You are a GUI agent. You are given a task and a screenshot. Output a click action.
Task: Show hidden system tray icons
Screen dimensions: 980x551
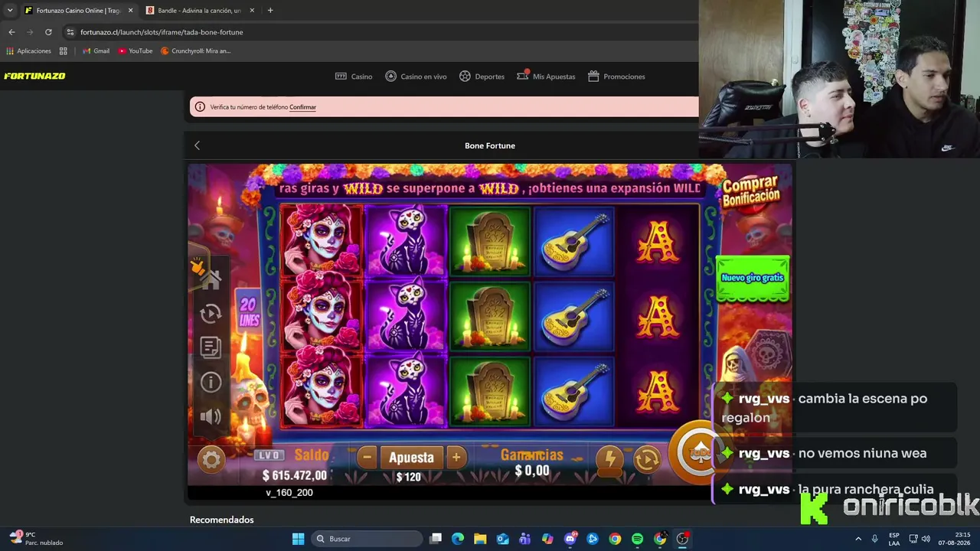pyautogui.click(x=858, y=539)
